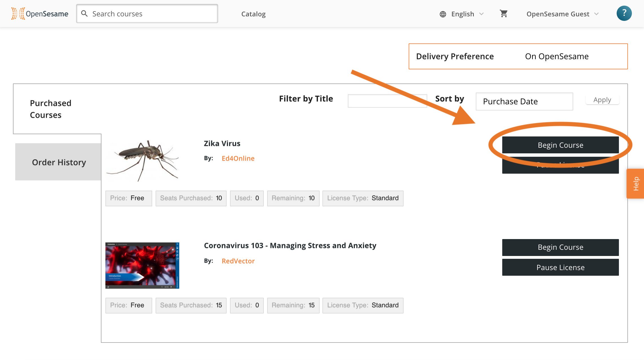Open the orange Help side tab
The height and width of the screenshot is (360, 644).
click(x=636, y=184)
